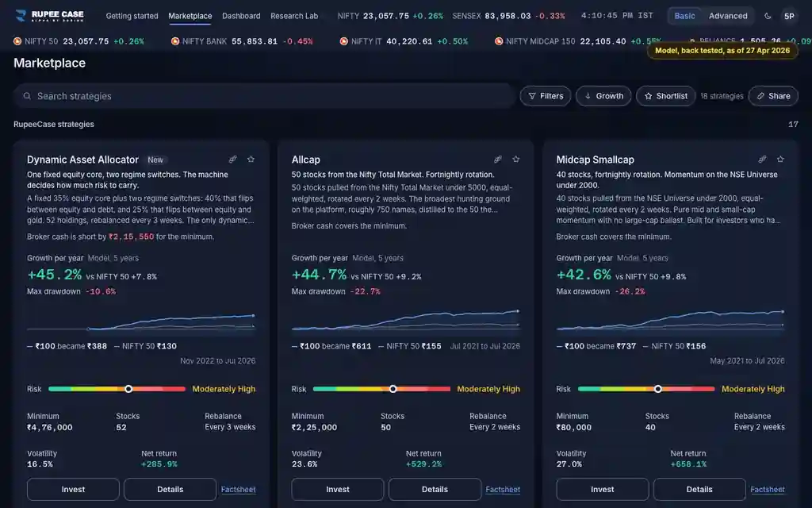Click the Midcap Smallcap performance chart

click(x=670, y=321)
